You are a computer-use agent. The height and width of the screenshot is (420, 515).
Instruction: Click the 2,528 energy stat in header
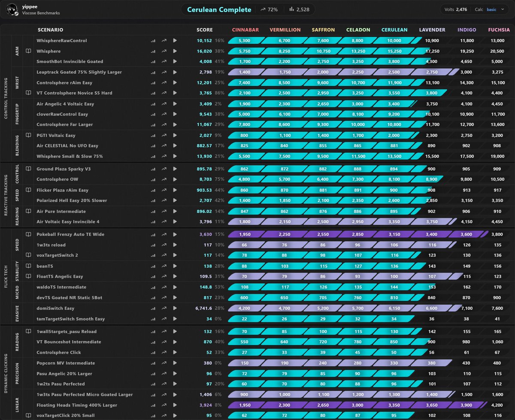299,9
